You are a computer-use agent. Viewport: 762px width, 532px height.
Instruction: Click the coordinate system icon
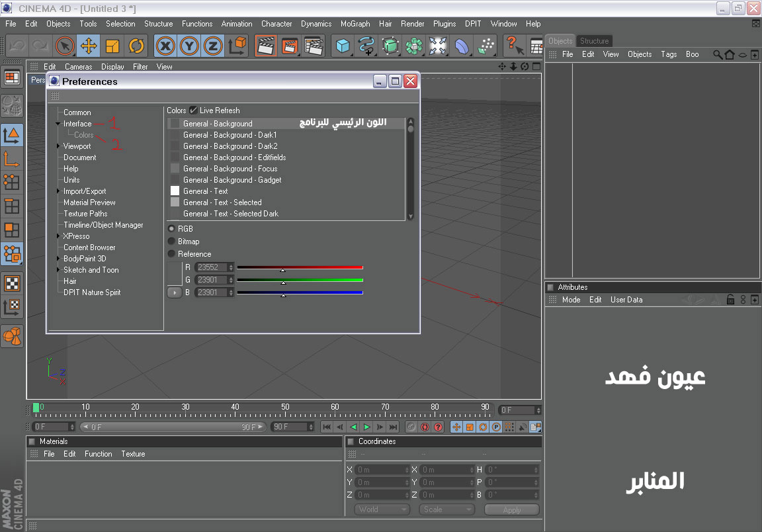[x=237, y=46]
